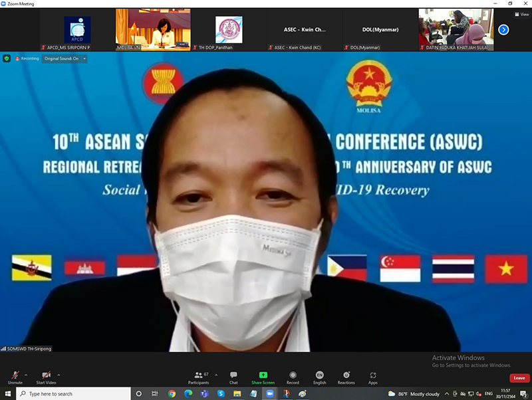Click the Recording indicator
Viewport: 532px width, 400px height.
27,58
